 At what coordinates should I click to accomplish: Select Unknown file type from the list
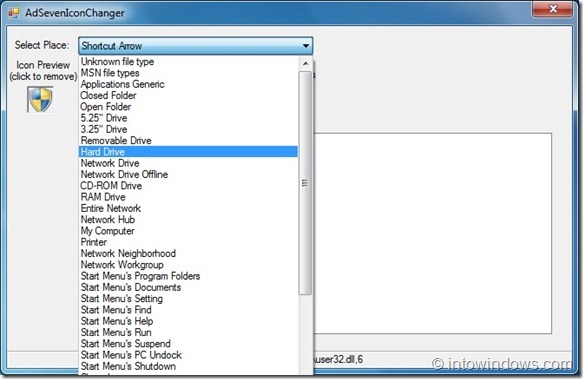(x=189, y=61)
